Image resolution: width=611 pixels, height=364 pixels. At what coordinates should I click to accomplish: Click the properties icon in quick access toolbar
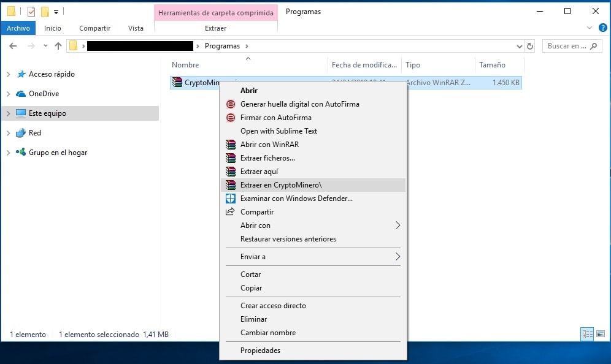(x=30, y=10)
